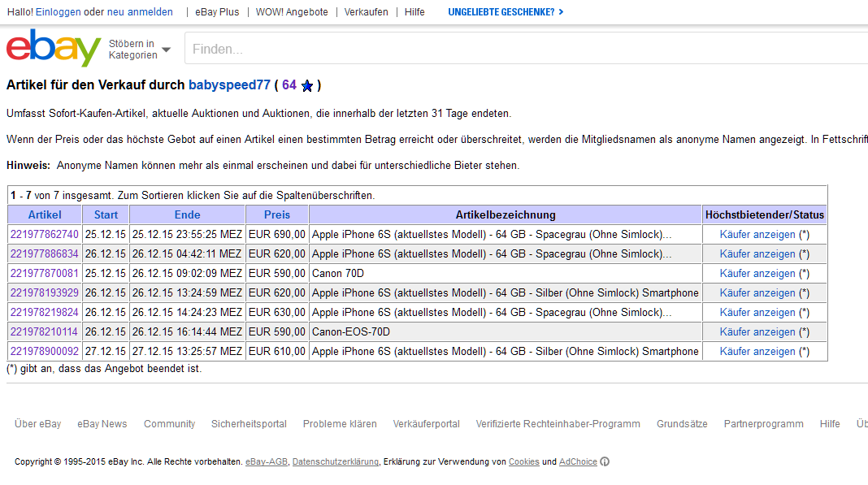Open Verifizierte Rechteinhaber-Programm footer link
Image resolution: width=868 pixels, height=485 pixels.
pos(558,424)
